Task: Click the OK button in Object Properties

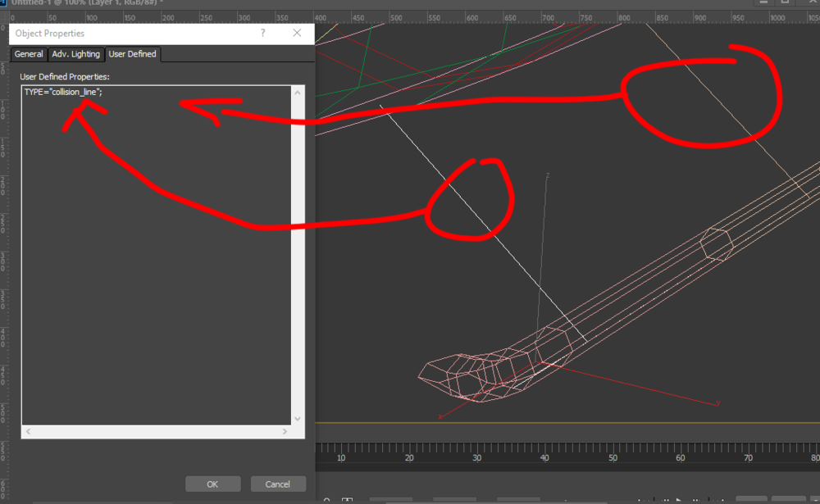Action: tap(213, 484)
